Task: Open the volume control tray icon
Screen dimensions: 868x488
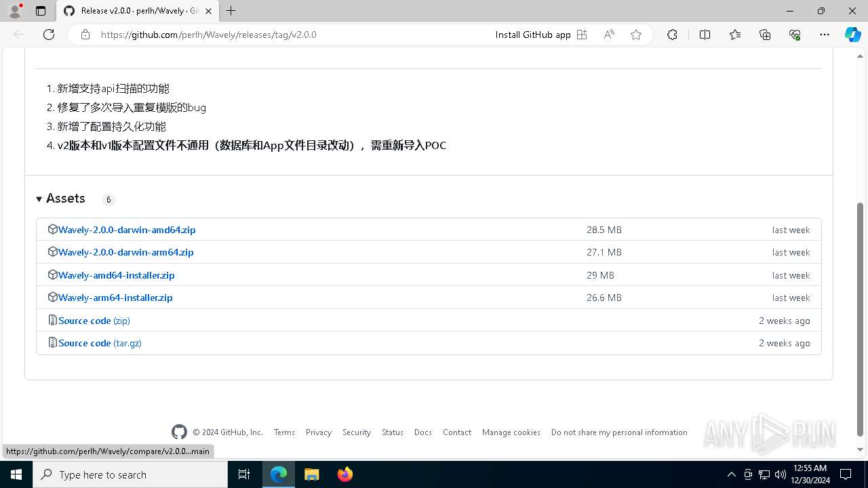Action: (x=780, y=474)
